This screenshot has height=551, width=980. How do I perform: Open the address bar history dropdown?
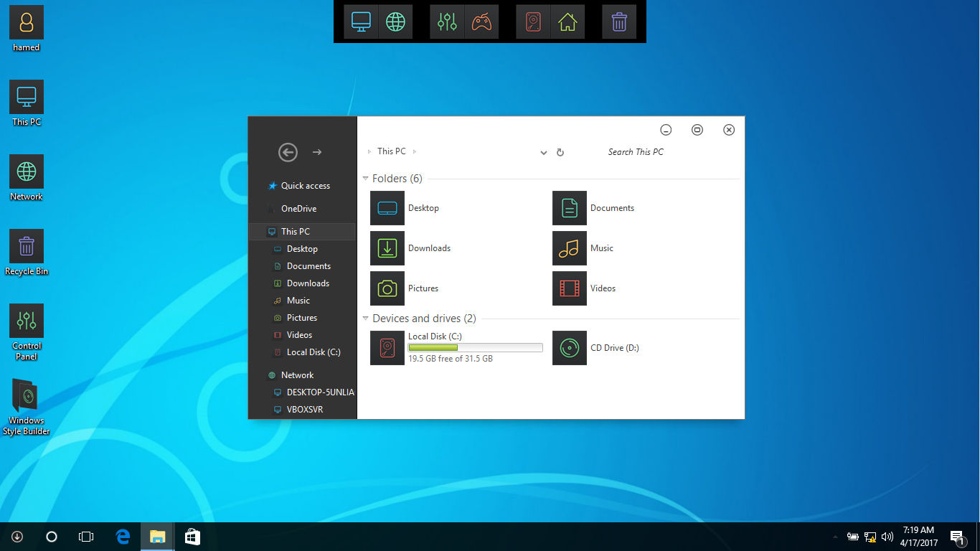point(543,153)
